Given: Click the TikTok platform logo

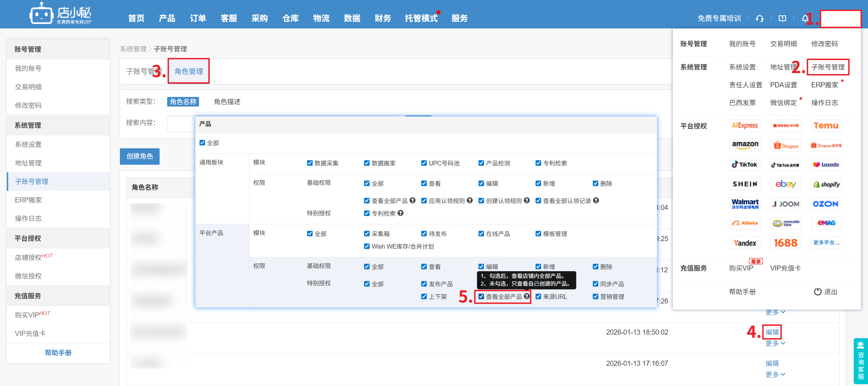Looking at the screenshot, I should click(x=745, y=165).
